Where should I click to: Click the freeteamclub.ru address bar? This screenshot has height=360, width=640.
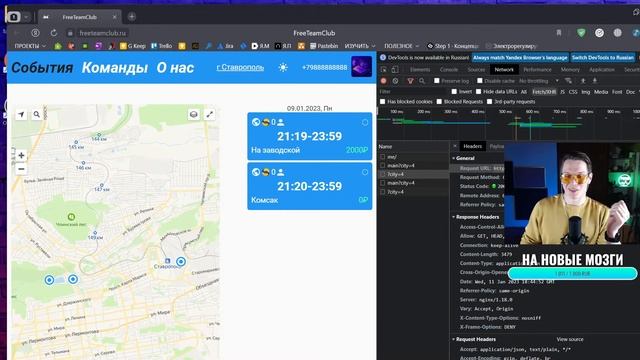point(103,33)
